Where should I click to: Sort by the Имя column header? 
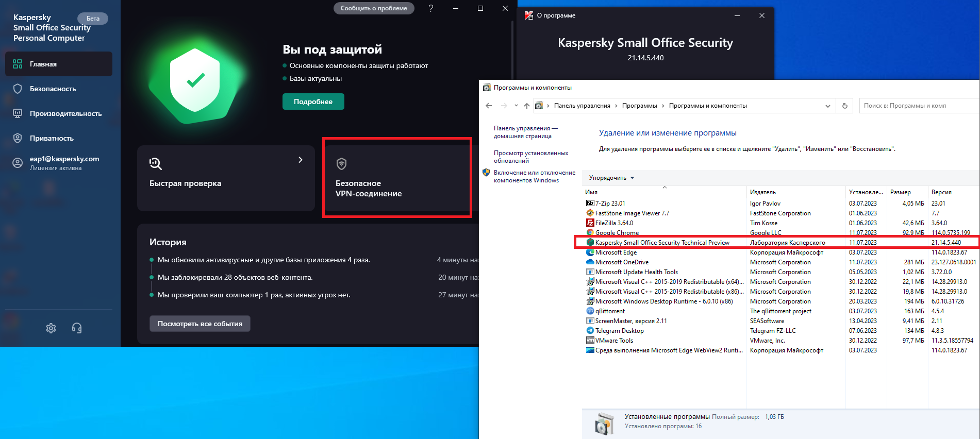(664, 192)
